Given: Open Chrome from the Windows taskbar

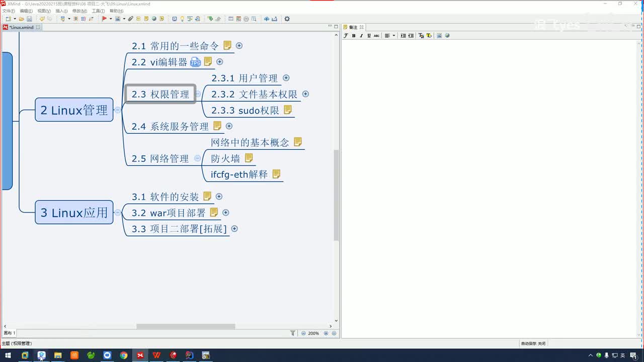Looking at the screenshot, I should (124, 355).
